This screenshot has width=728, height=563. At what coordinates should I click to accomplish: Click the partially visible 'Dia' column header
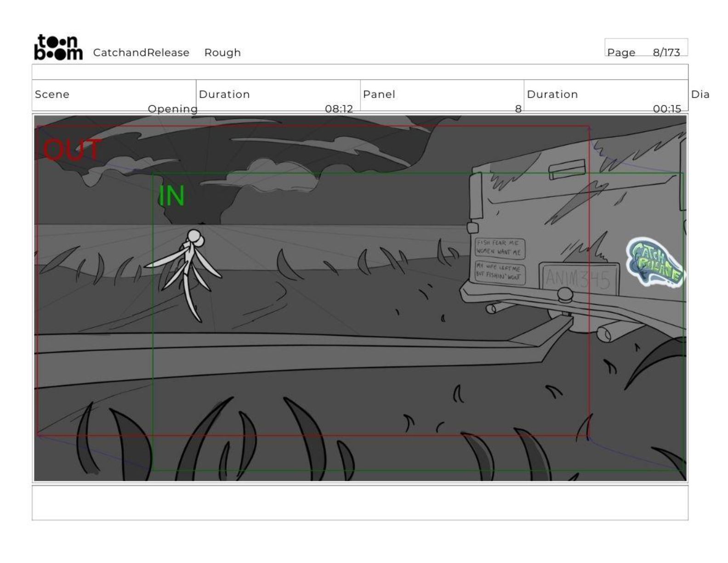pos(700,94)
